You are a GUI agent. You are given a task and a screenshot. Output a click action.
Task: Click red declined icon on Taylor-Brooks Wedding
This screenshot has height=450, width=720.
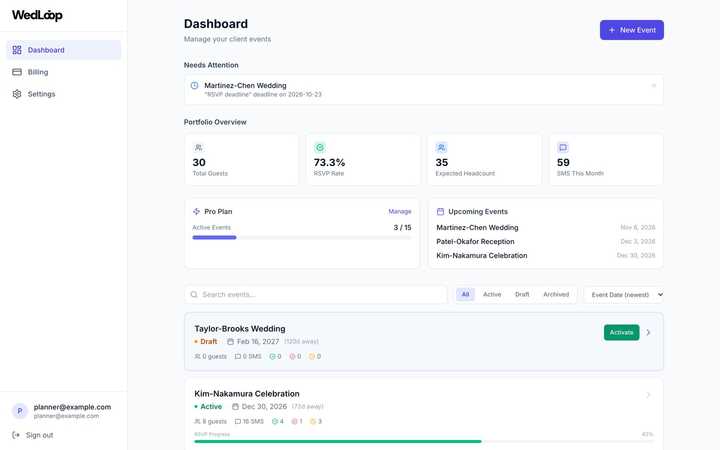(292, 356)
